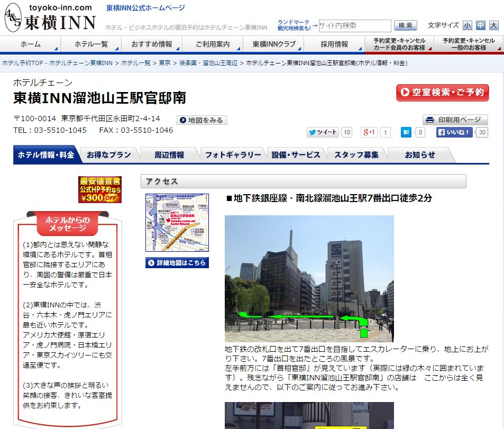Switch to the 周辺情報 tab

pos(169,155)
